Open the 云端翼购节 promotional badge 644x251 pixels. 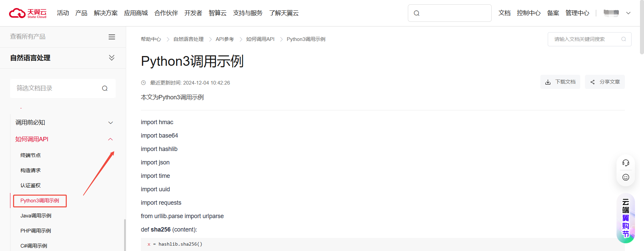pyautogui.click(x=626, y=218)
